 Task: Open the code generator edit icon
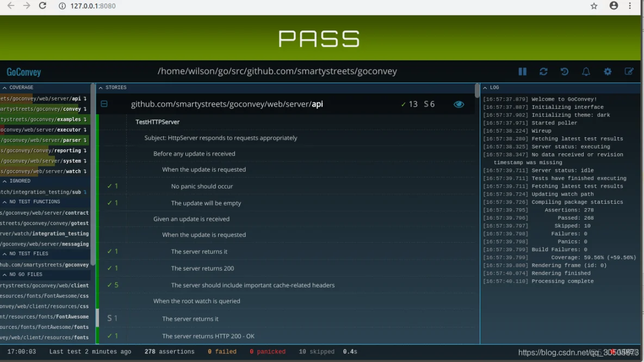pyautogui.click(x=629, y=71)
